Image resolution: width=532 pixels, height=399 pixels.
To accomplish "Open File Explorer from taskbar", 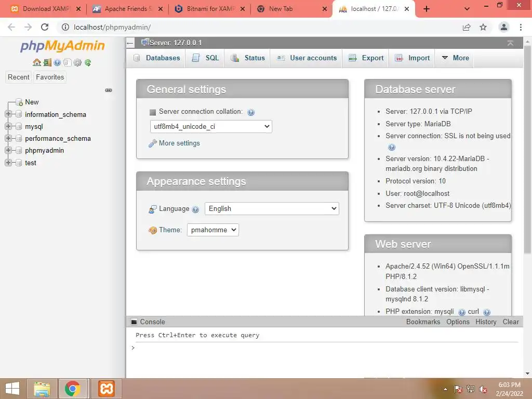I will click(42, 389).
